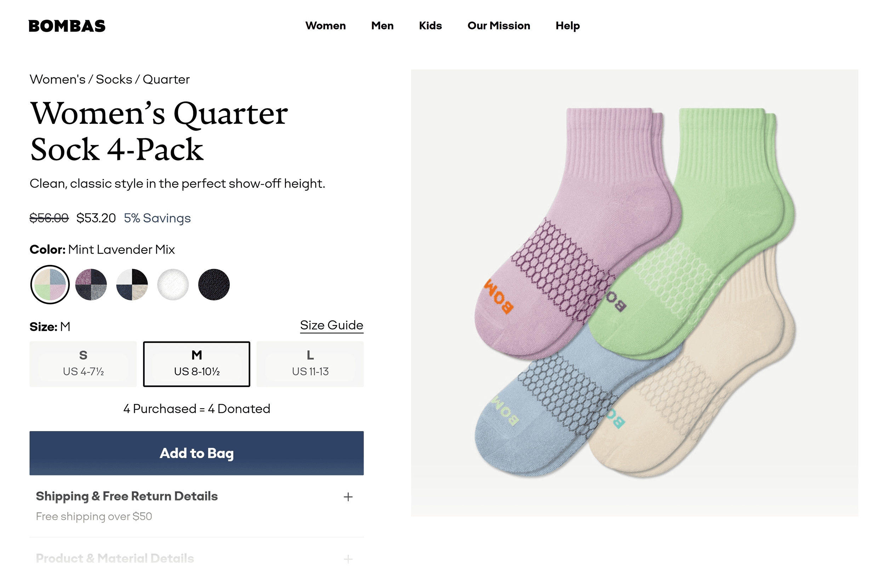This screenshot has width=885, height=588.
Task: Navigate to the Our Mission page
Action: (x=498, y=25)
